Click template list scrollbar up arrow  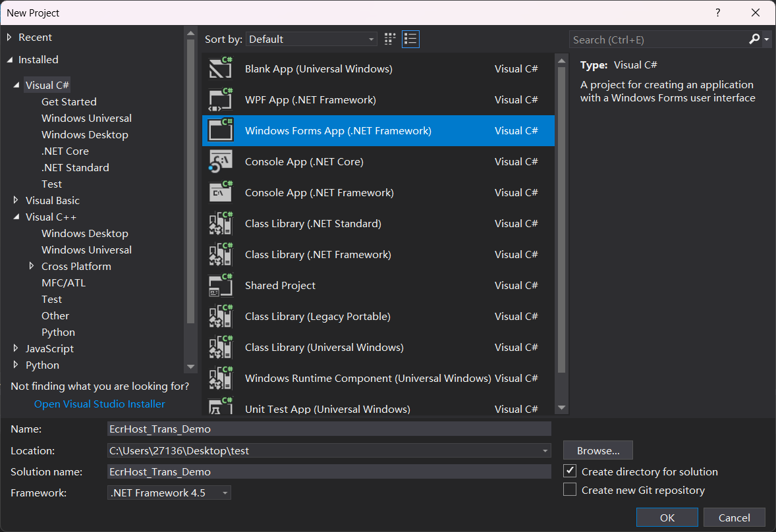pyautogui.click(x=561, y=61)
